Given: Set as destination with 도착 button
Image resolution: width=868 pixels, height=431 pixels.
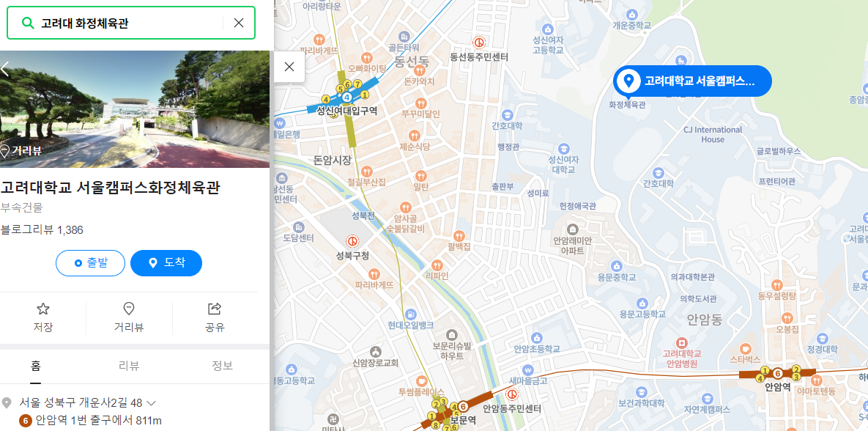Looking at the screenshot, I should pos(166,263).
